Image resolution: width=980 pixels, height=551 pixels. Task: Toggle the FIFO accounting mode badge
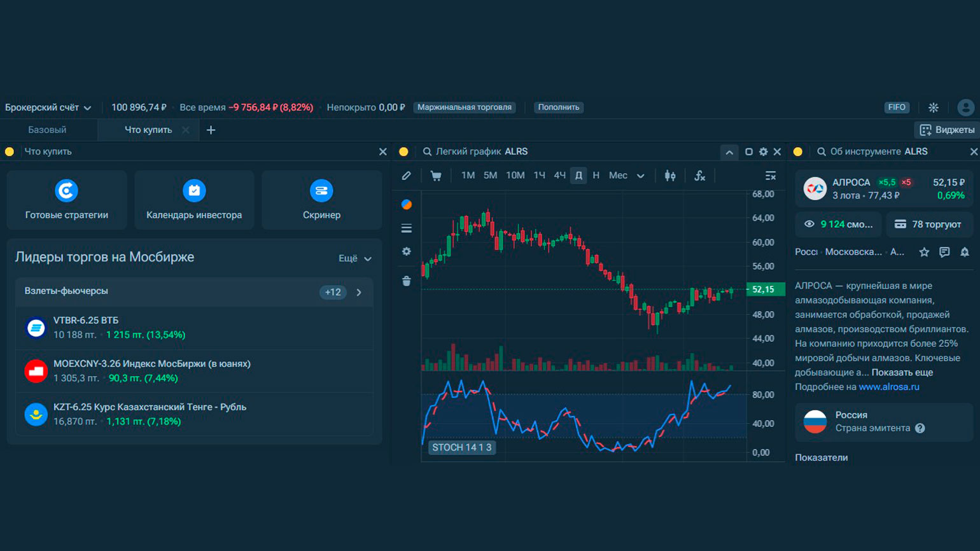[x=897, y=108]
